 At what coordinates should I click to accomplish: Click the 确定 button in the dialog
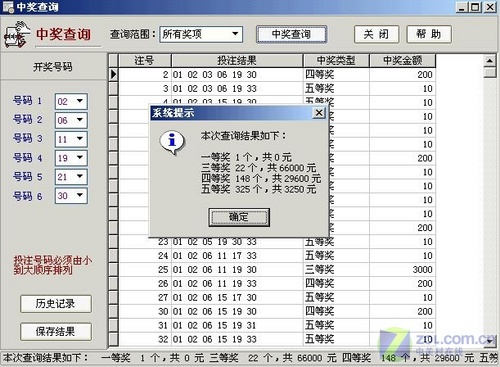pos(239,217)
